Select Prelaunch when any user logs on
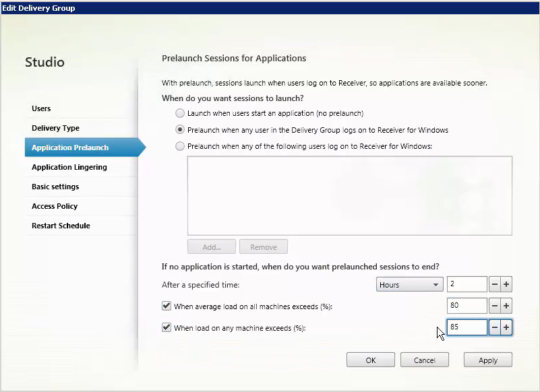 [180, 130]
